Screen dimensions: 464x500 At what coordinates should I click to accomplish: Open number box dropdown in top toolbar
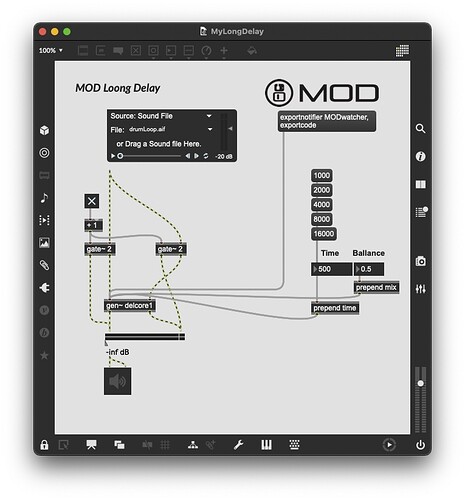click(171, 51)
